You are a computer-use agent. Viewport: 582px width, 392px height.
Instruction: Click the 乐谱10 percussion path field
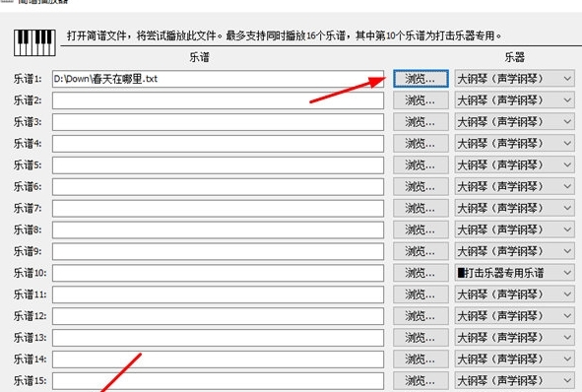click(218, 273)
